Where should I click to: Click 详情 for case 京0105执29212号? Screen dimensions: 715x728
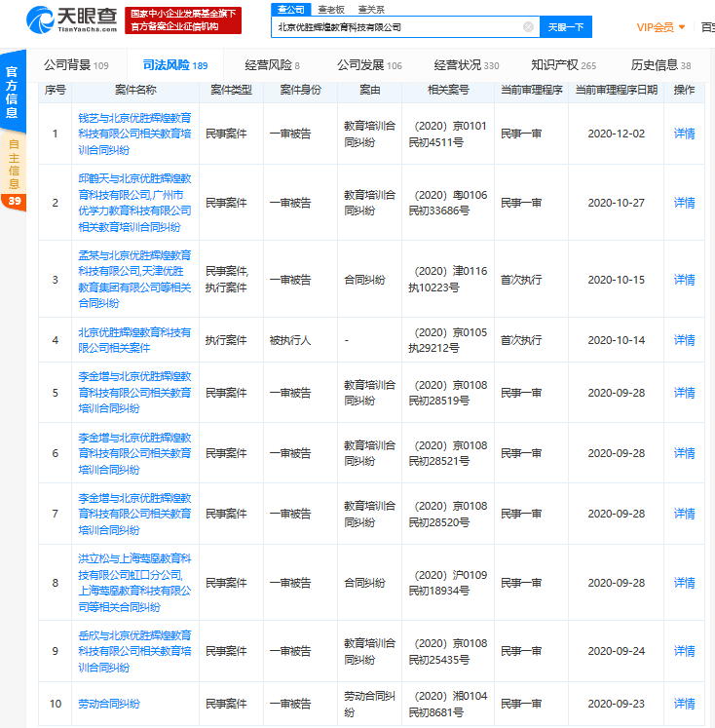tap(684, 340)
